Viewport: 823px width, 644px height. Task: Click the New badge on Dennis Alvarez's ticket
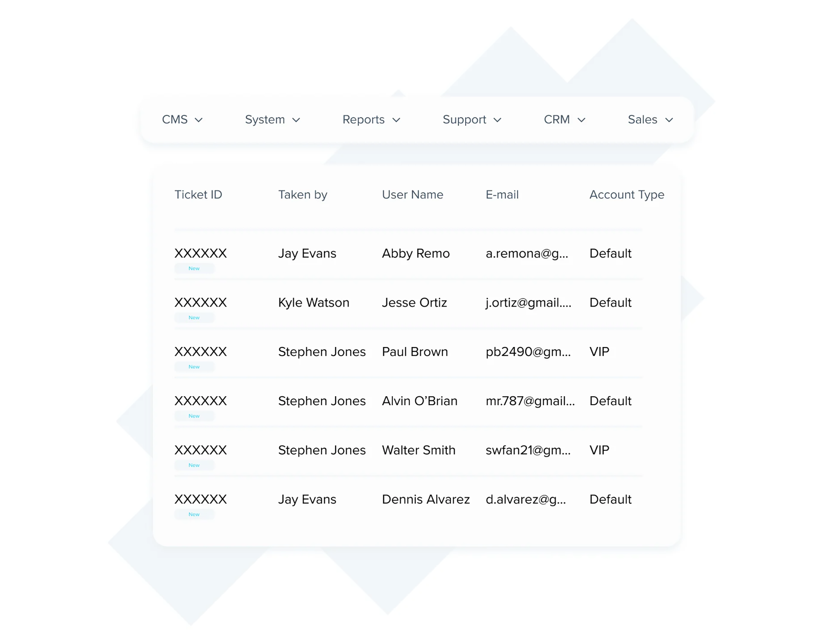click(194, 514)
